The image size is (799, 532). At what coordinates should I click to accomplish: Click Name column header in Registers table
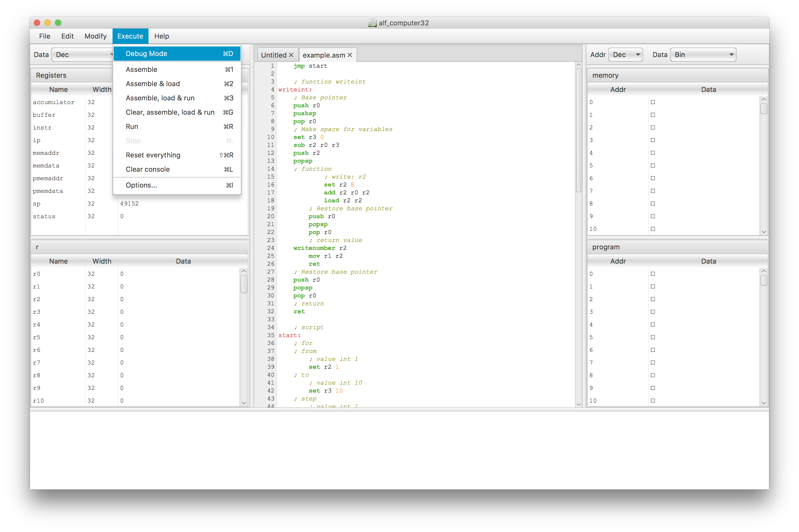(58, 90)
